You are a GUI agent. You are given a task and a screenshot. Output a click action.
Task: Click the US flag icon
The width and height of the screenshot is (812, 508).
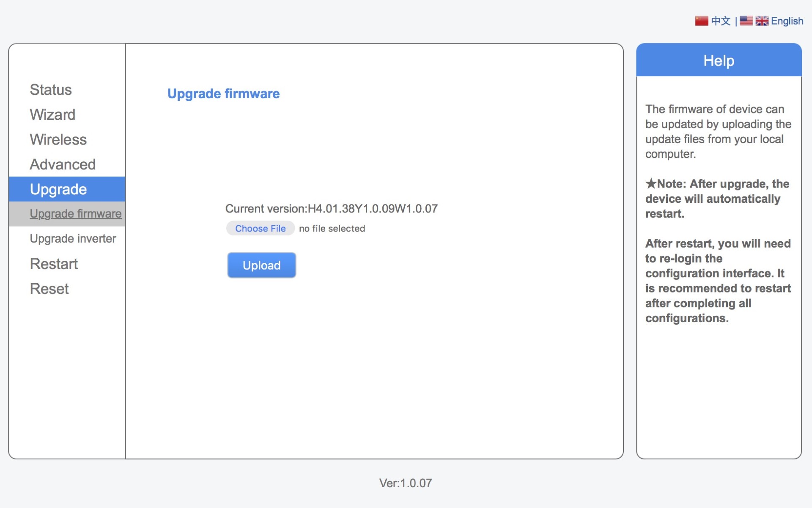click(746, 21)
